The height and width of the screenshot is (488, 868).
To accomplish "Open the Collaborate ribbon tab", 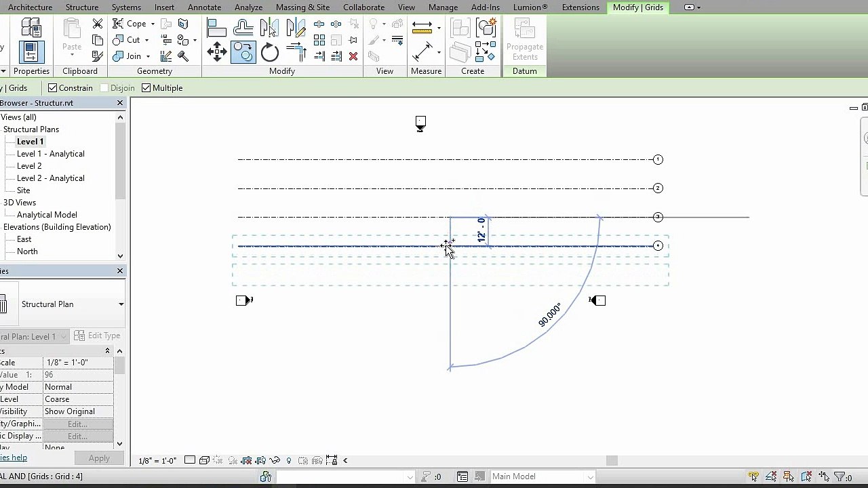I will pos(363,7).
